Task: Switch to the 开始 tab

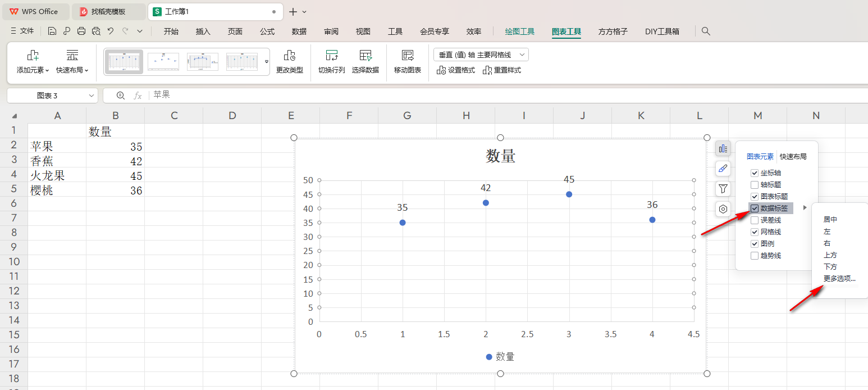Action: point(171,31)
